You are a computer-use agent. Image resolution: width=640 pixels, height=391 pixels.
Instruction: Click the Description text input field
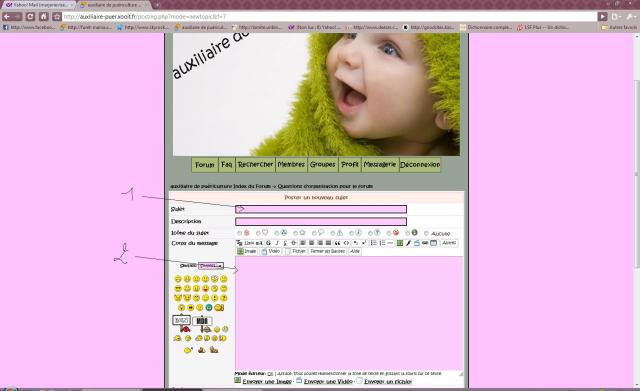pos(321,221)
